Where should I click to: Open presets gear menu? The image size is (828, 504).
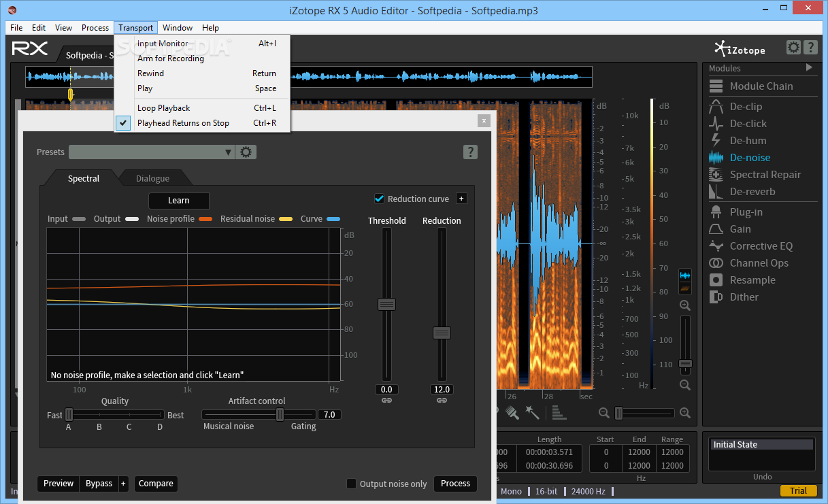click(246, 152)
